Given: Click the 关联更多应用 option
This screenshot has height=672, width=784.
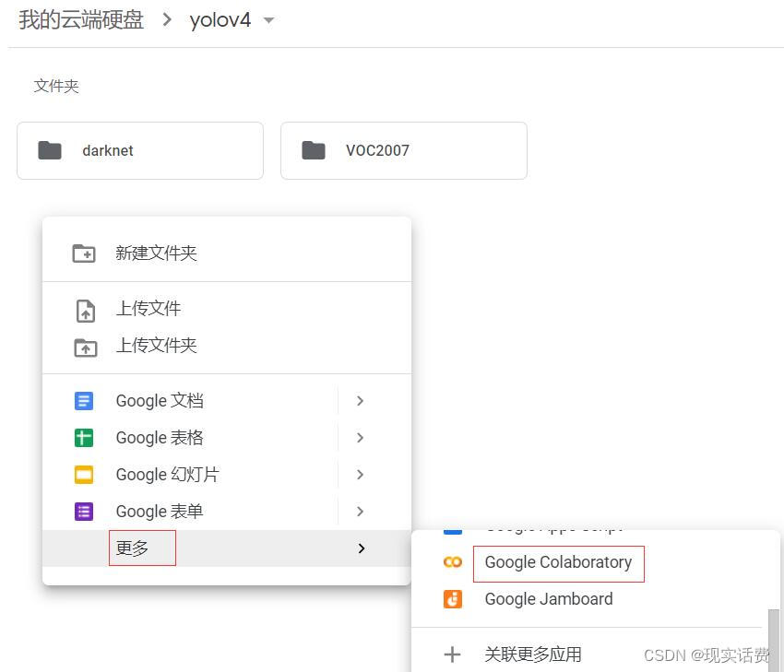Looking at the screenshot, I should tap(533, 654).
